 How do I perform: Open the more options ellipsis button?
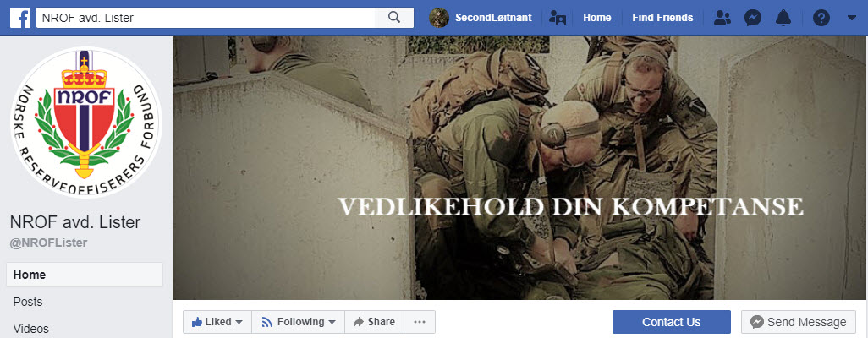[x=420, y=322]
